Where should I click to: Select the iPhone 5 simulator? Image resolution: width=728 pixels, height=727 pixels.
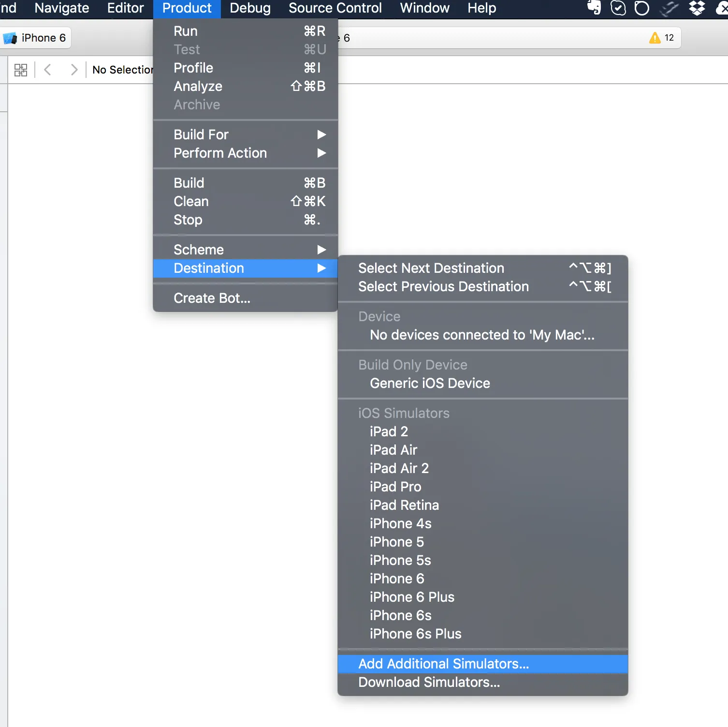483,542
